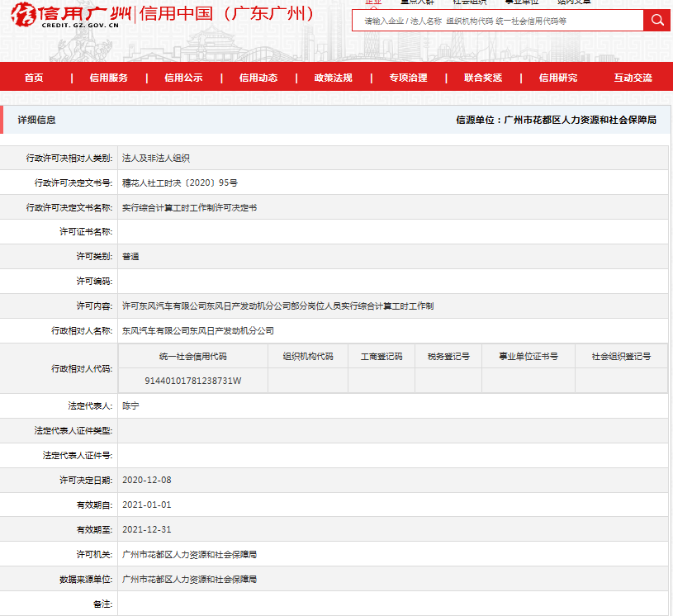Focus the enterprise name search field
673x616 pixels.
point(497,21)
